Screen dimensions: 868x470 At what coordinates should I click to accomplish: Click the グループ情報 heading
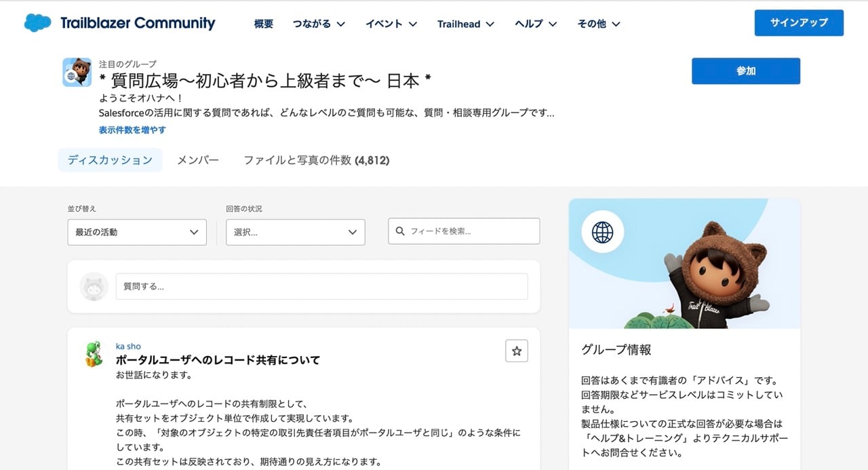pos(616,349)
